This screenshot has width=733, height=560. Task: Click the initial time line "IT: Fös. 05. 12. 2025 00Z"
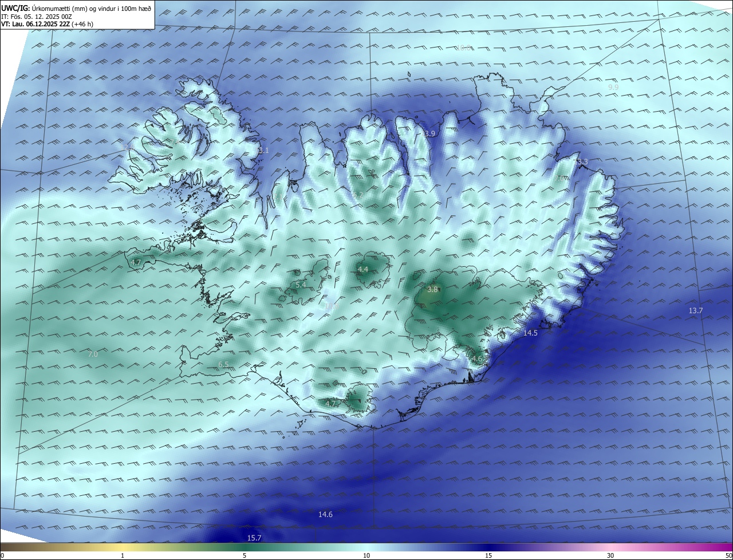[x=38, y=16]
